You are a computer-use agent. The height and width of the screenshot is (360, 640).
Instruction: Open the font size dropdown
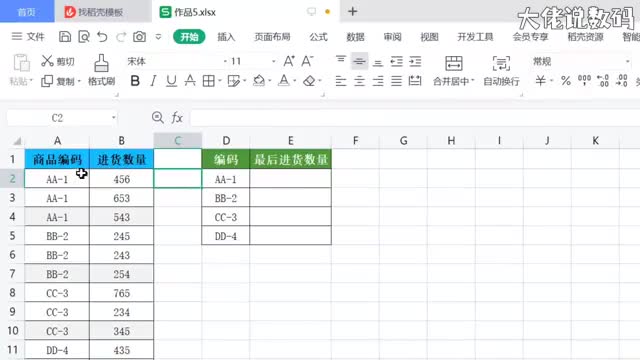click(x=273, y=61)
